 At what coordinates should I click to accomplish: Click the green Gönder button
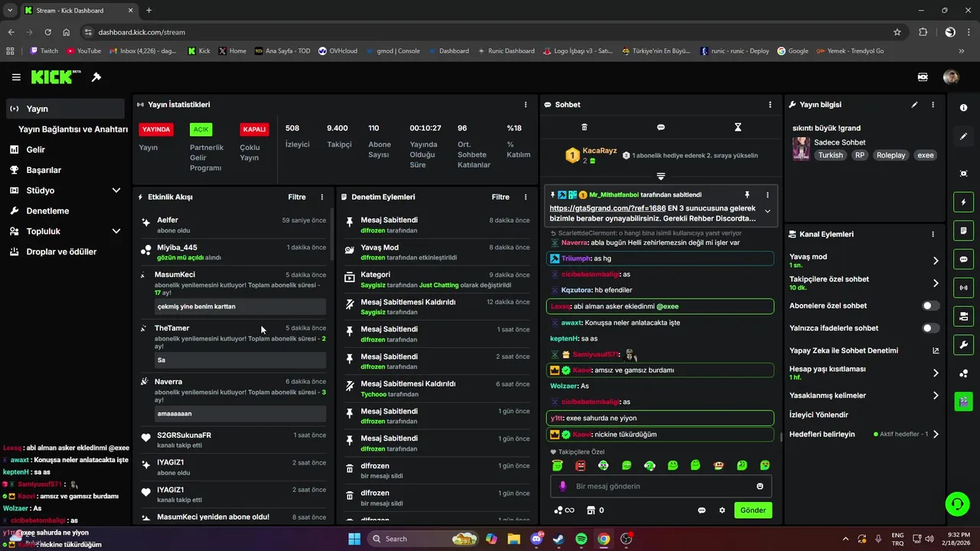point(753,510)
